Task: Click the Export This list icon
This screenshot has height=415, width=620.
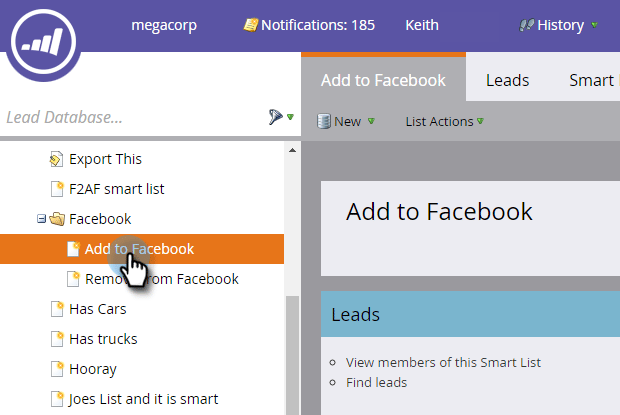Action: click(x=56, y=159)
